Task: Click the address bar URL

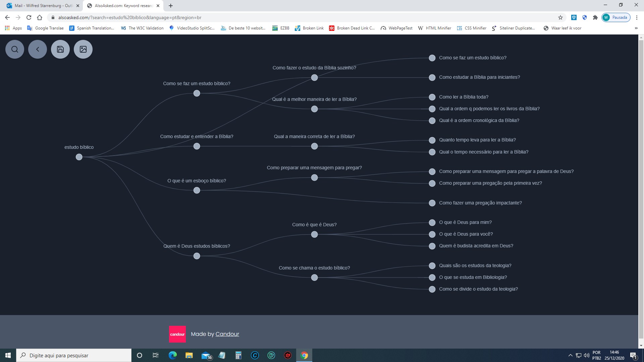Action: point(130,17)
